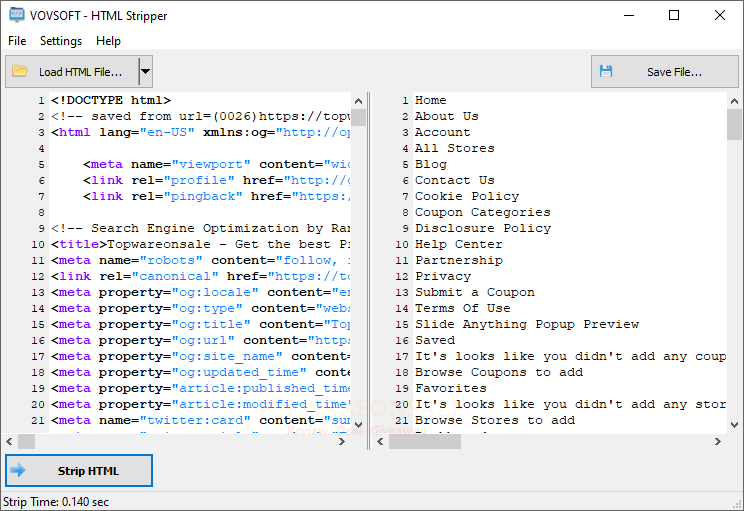This screenshot has width=744, height=511.
Task: Click the 'Favorites' output line
Action: [451, 389]
